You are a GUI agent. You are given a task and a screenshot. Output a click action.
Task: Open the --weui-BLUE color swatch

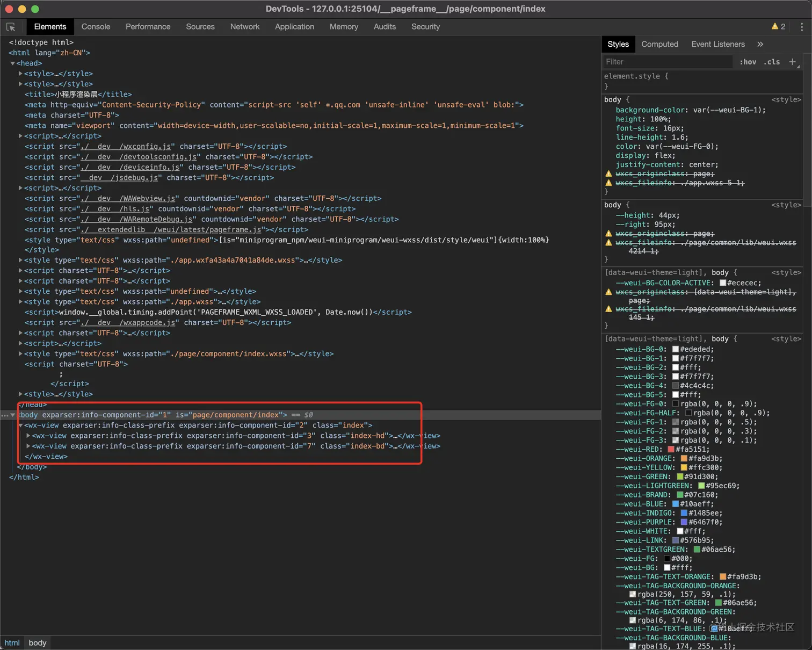pyautogui.click(x=676, y=504)
